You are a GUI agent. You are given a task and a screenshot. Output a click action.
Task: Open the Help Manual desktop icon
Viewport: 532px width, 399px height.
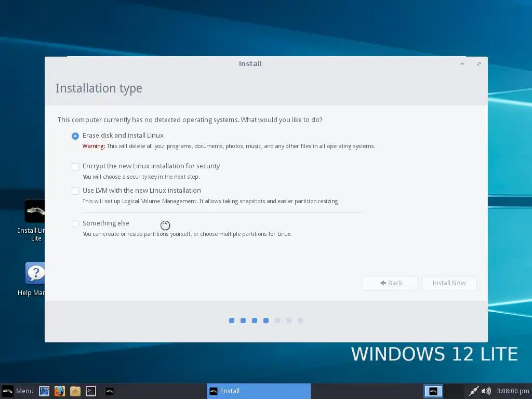pos(34,280)
